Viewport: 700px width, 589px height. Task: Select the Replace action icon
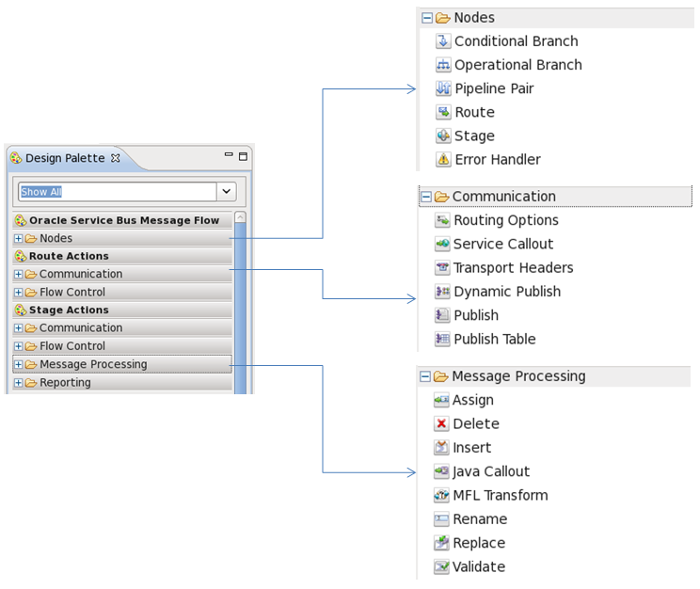[x=441, y=543]
